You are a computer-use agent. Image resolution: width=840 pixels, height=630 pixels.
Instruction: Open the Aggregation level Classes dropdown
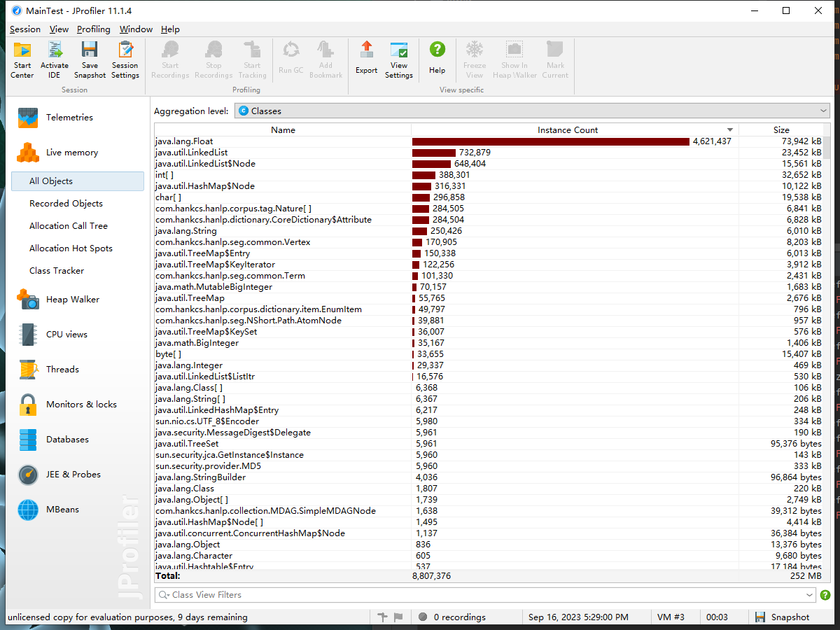pos(532,111)
